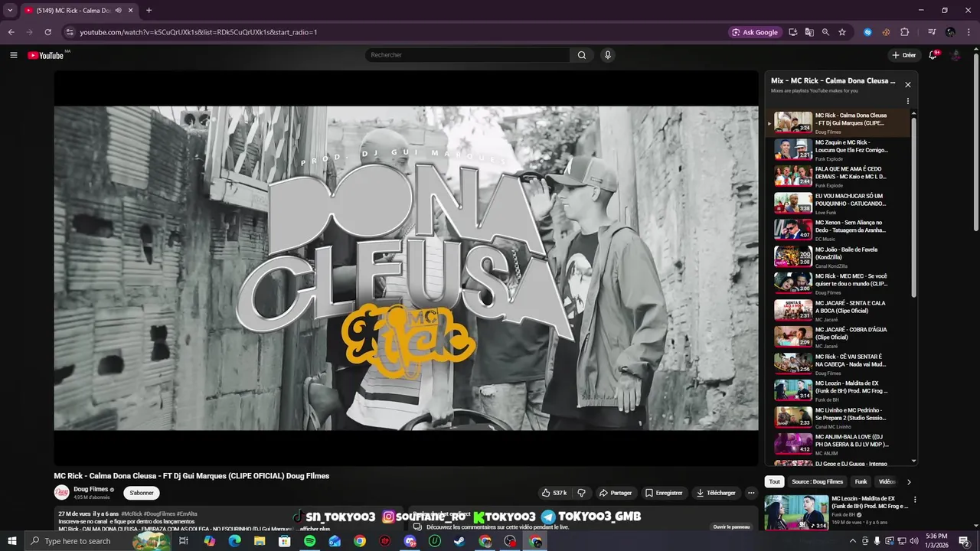
Task: Open Windows Start menu
Action: point(11,541)
